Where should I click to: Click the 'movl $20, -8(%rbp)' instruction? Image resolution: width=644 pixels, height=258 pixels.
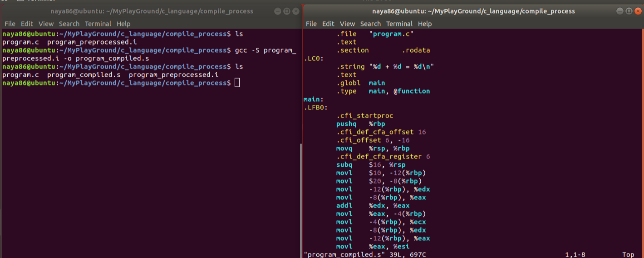[379, 181]
